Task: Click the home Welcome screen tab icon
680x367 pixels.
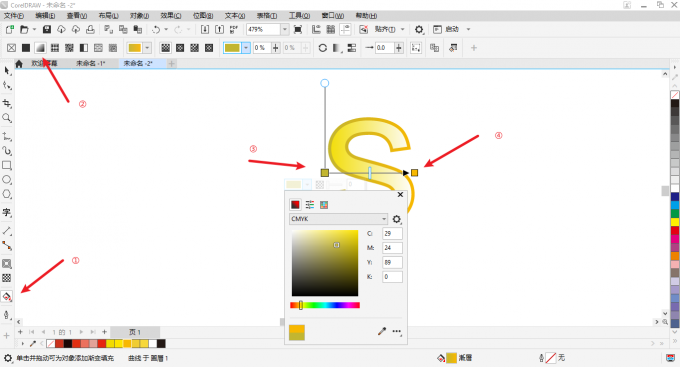Action: [19, 64]
